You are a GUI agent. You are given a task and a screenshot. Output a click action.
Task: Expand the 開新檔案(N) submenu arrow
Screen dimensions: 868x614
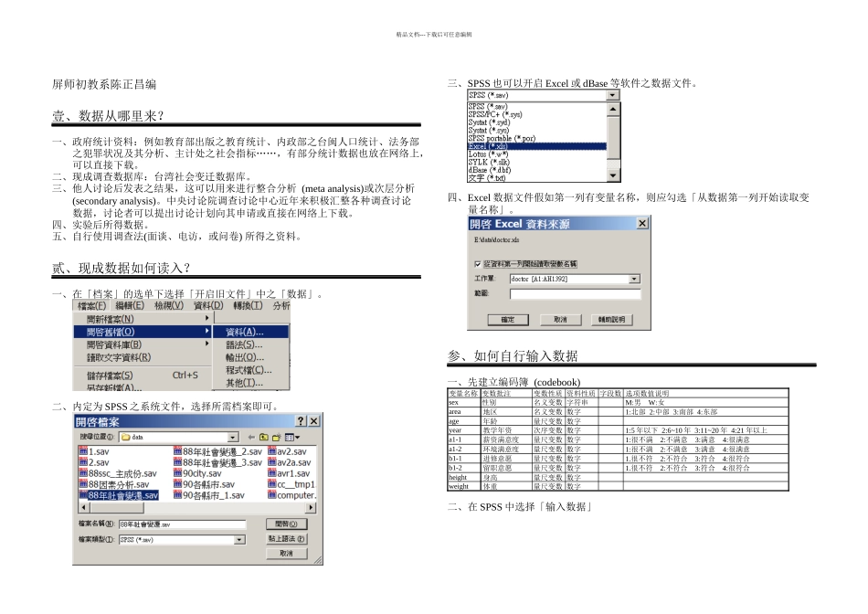[206, 318]
